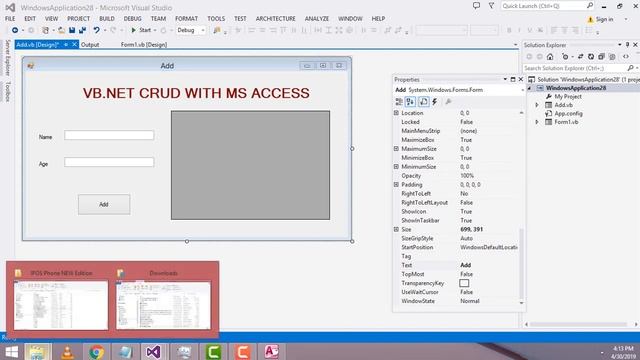This screenshot has width=640, height=360.
Task: Collapse the WindowsApplication28 project node
Action: click(530, 88)
